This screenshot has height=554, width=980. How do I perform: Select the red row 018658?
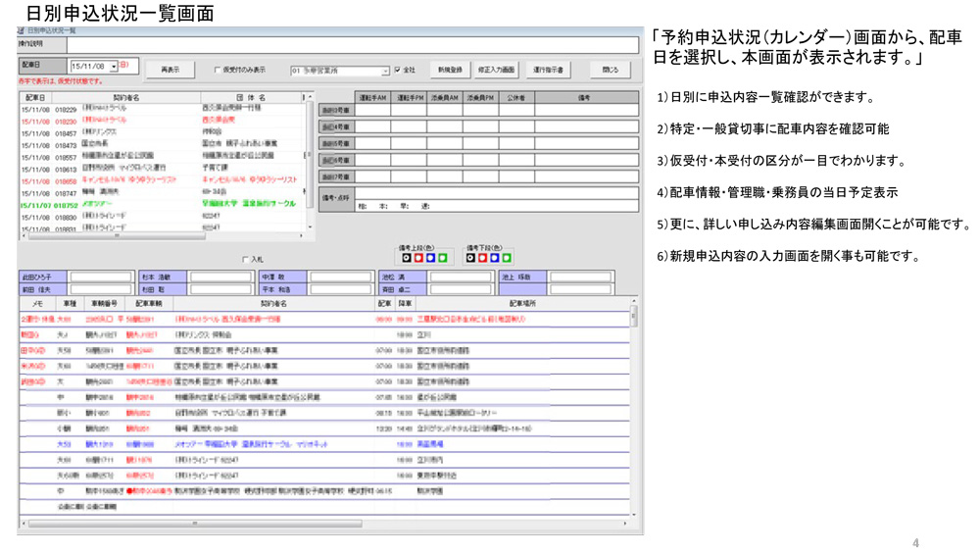coord(163,180)
